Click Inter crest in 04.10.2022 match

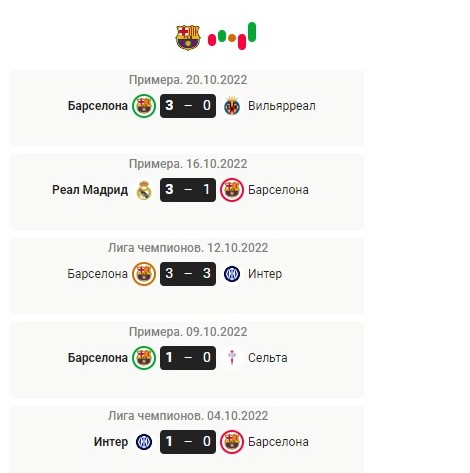click(x=144, y=442)
